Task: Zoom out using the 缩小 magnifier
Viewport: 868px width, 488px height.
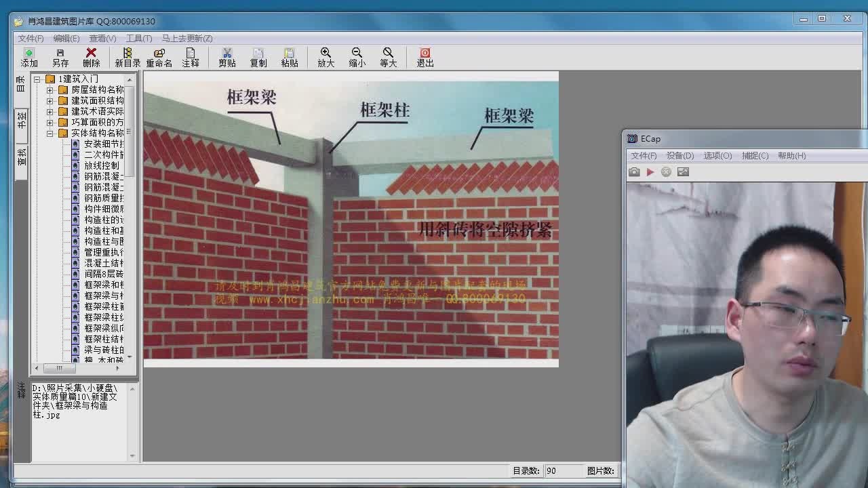Action: (x=357, y=57)
